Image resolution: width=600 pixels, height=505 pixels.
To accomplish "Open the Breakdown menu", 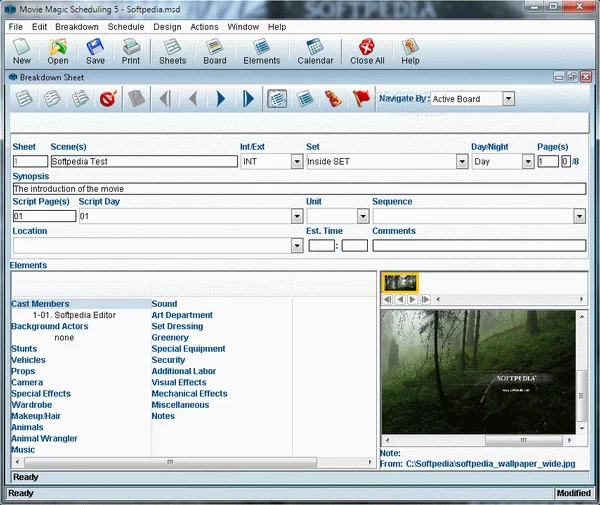I will click(x=77, y=27).
